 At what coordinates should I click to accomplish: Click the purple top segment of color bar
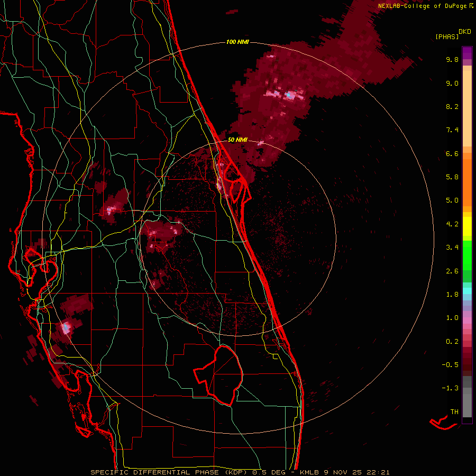pos(467,53)
